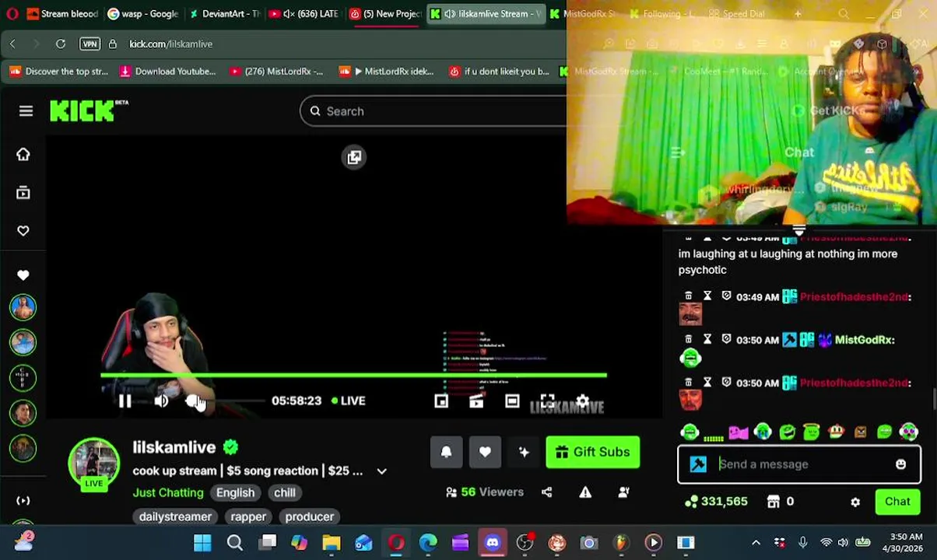937x560 pixels.
Task: Toggle notifications bell for lilskamlive
Action: pyautogui.click(x=446, y=452)
